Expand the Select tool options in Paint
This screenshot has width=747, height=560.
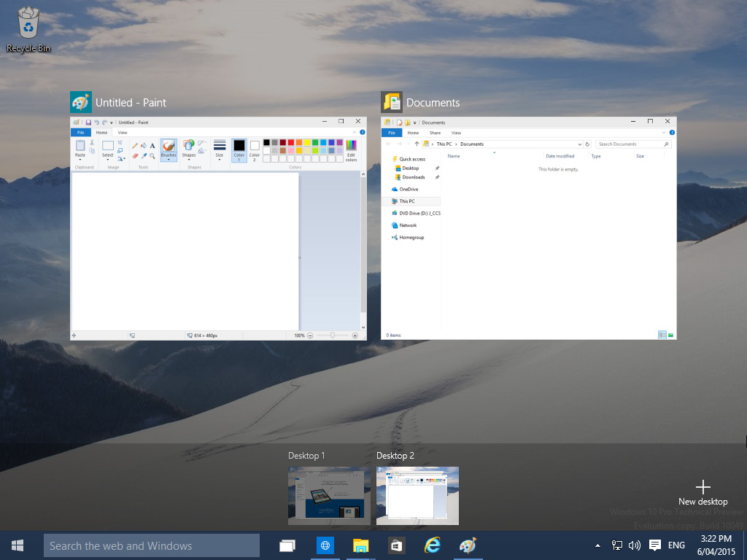point(107,159)
